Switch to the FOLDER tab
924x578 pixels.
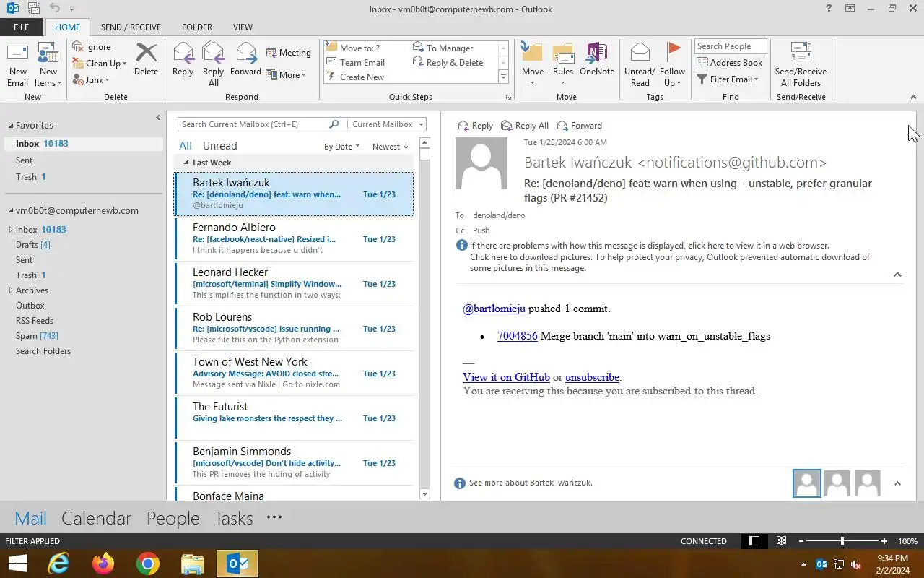pyautogui.click(x=197, y=27)
